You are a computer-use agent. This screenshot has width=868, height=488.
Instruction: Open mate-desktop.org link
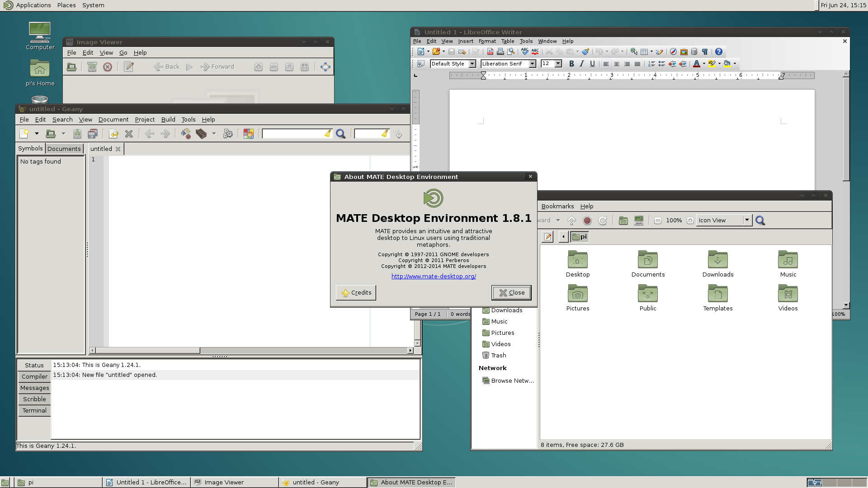[434, 277]
